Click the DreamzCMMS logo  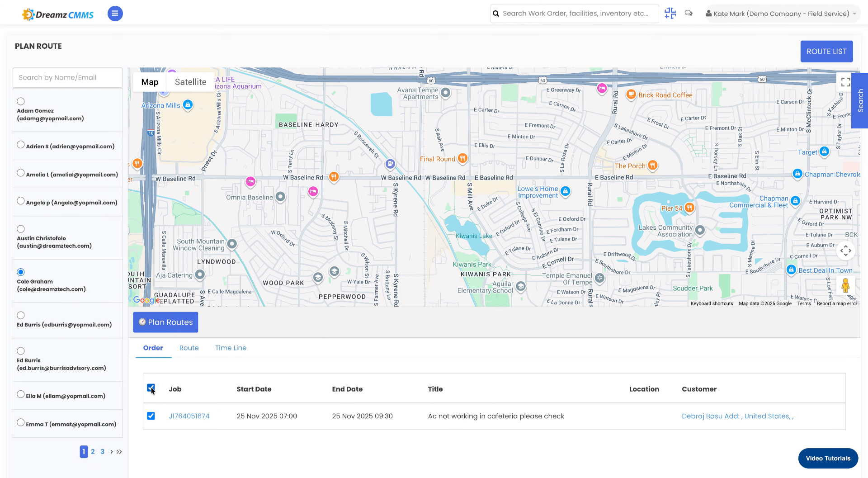[57, 14]
